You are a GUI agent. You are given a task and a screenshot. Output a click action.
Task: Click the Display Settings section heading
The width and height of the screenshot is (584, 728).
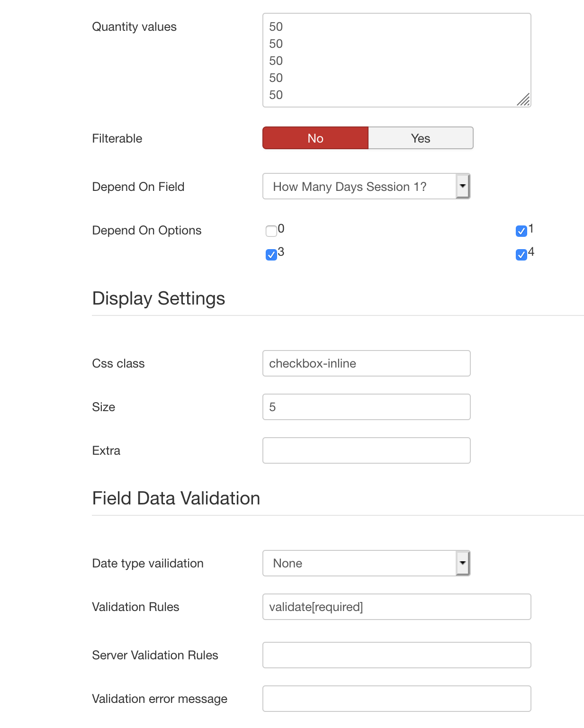coord(159,298)
